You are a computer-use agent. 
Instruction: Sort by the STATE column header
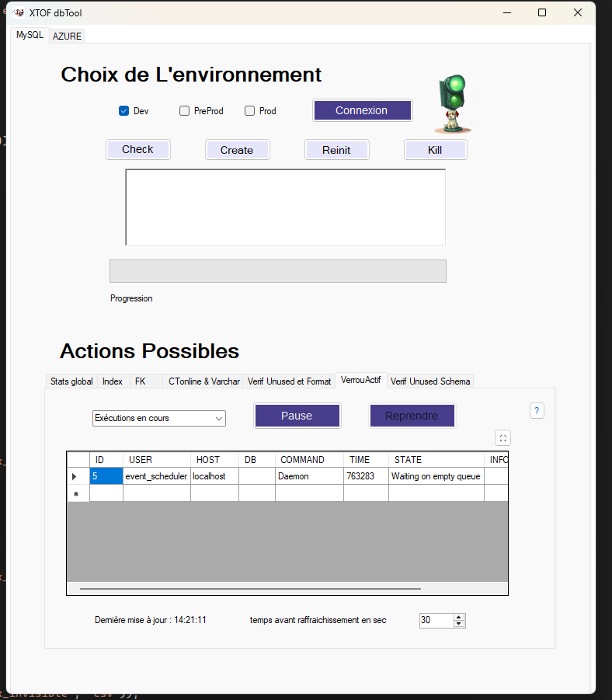pos(436,459)
